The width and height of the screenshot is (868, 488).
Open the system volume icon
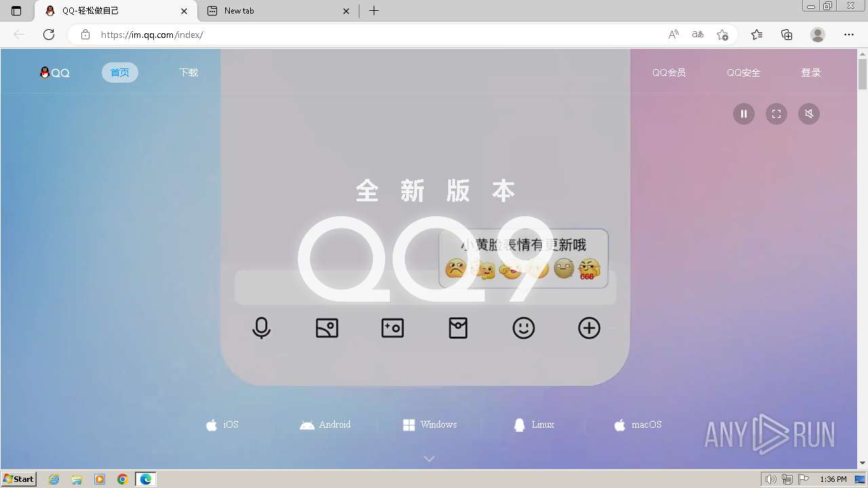[771, 479]
